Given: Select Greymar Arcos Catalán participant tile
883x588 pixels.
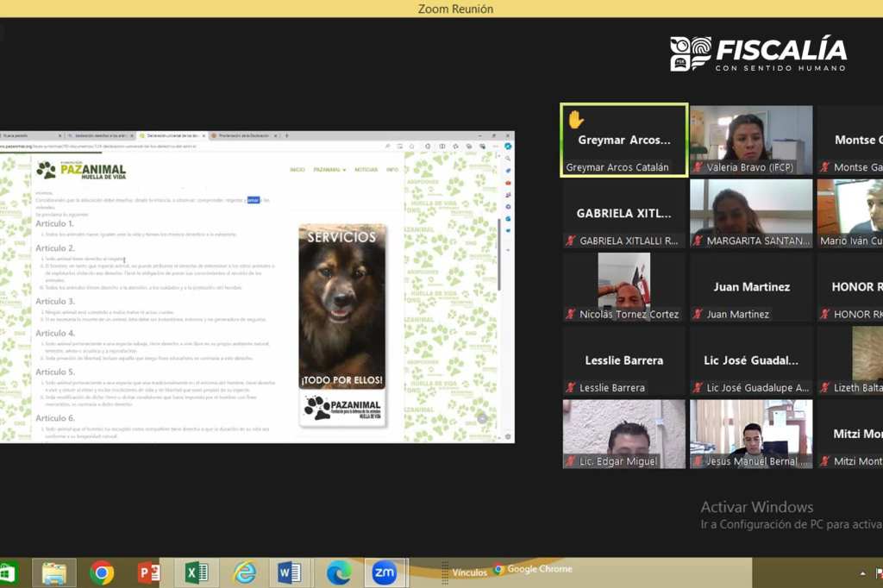Looking at the screenshot, I should (623, 141).
